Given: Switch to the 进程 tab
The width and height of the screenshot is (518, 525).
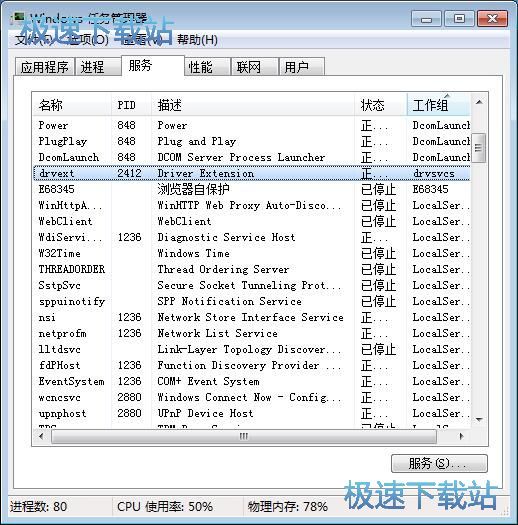Looking at the screenshot, I should tap(98, 67).
